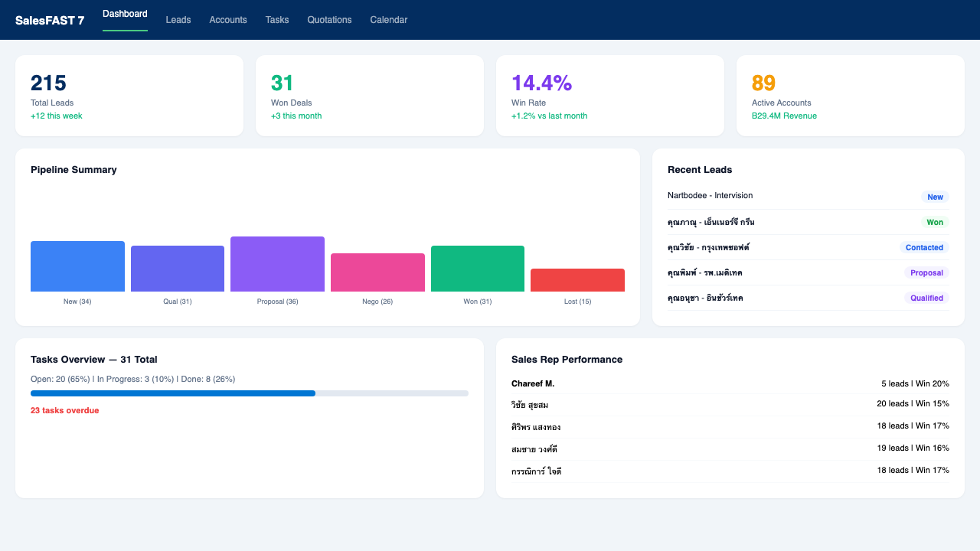980x551 pixels.
Task: Click the Contacted status badge
Action: [924, 247]
